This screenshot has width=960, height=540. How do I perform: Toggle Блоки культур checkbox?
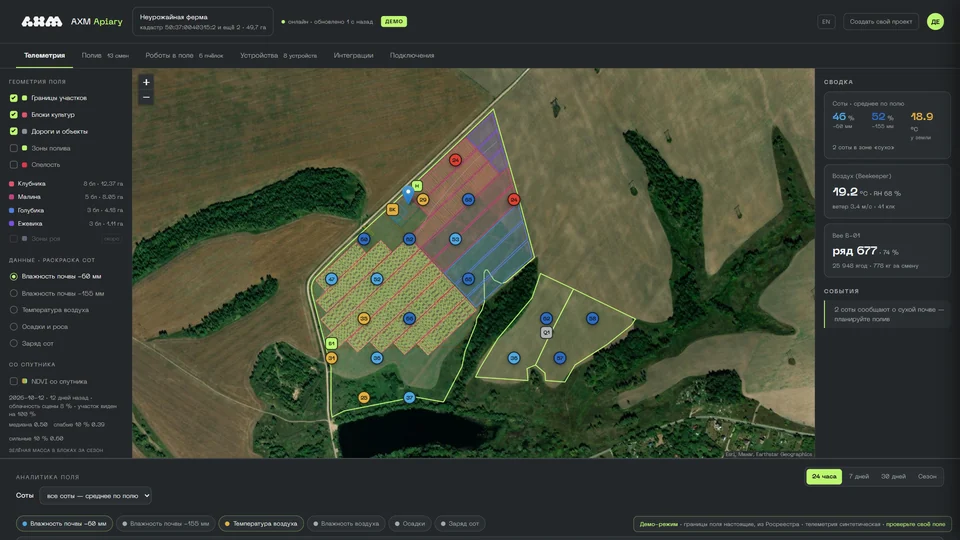pos(13,114)
